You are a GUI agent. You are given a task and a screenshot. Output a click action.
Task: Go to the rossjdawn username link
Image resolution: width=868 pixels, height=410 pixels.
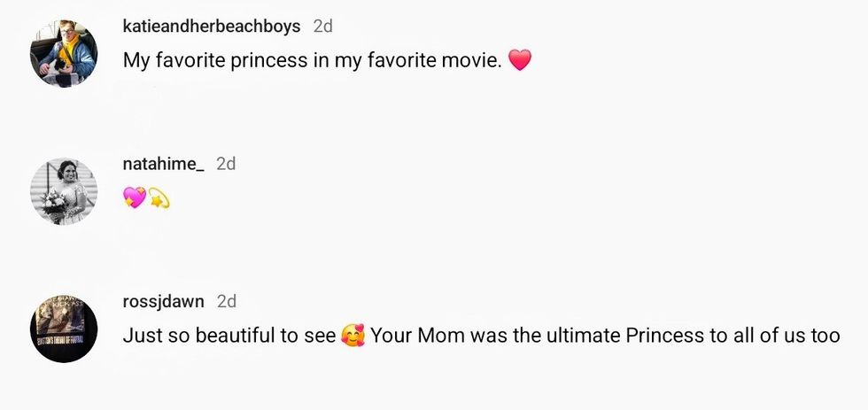click(x=163, y=301)
